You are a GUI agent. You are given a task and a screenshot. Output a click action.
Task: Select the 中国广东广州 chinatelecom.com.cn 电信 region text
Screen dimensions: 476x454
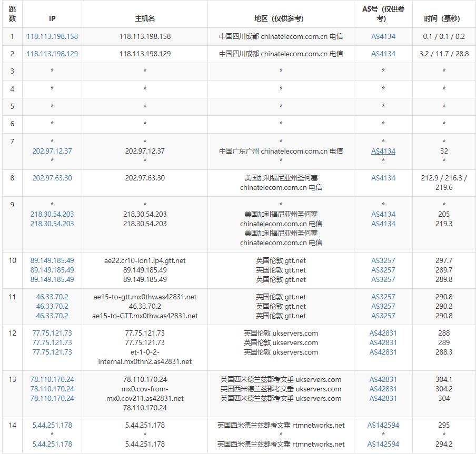point(281,151)
